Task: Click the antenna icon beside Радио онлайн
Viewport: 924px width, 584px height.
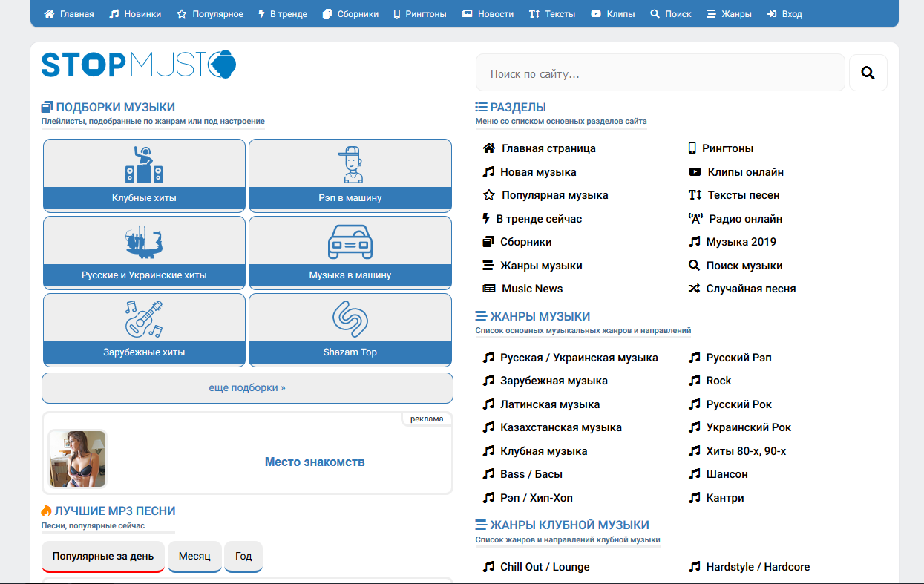Action: [695, 219]
